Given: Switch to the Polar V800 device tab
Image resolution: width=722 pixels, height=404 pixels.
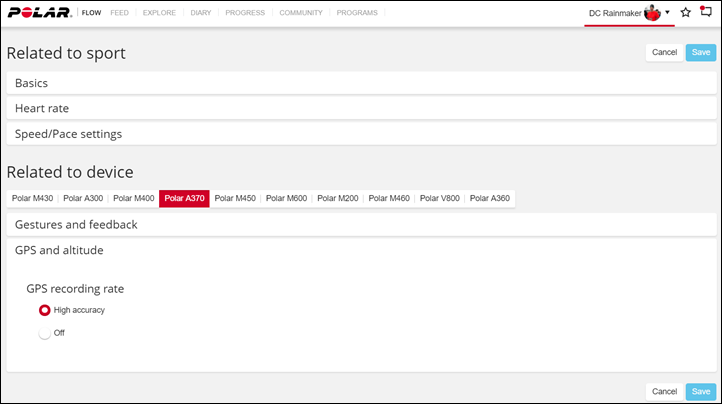Looking at the screenshot, I should point(439,199).
